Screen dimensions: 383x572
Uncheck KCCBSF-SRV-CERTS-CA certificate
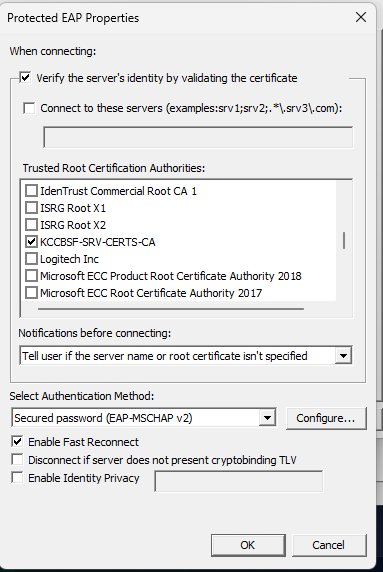(x=31, y=241)
